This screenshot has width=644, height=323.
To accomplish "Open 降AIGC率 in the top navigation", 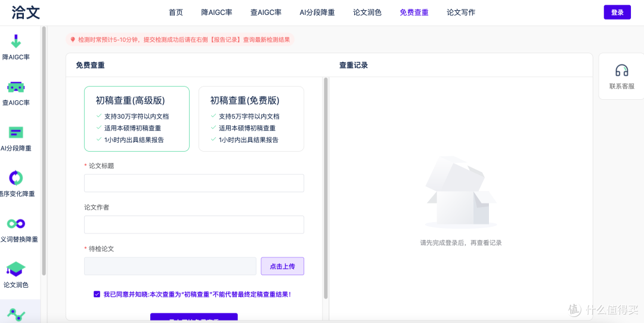I will coord(216,13).
